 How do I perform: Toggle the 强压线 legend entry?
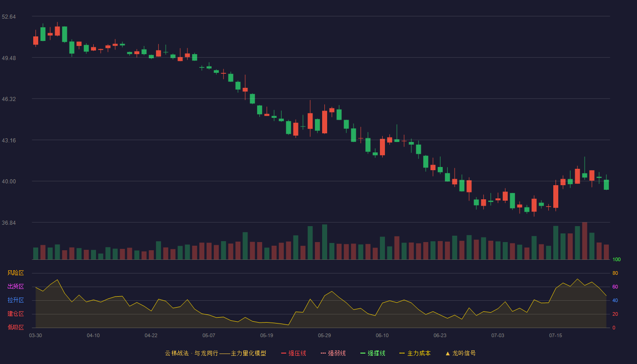pyautogui.click(x=293, y=353)
